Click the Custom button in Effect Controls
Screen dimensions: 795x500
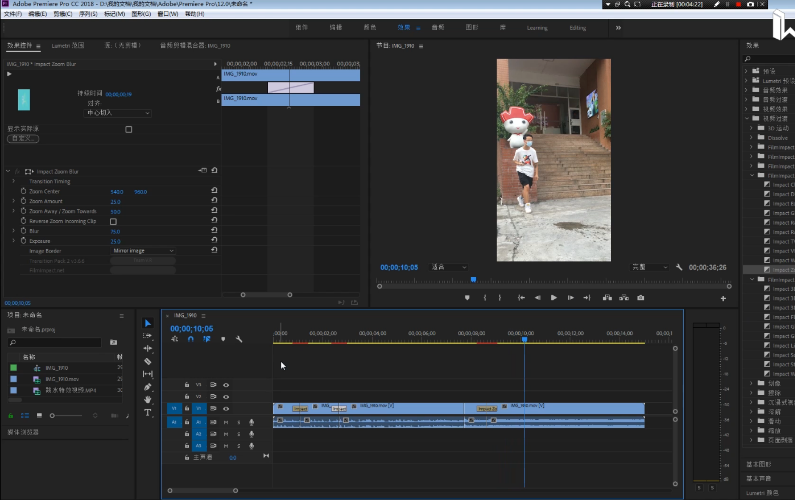[22, 139]
